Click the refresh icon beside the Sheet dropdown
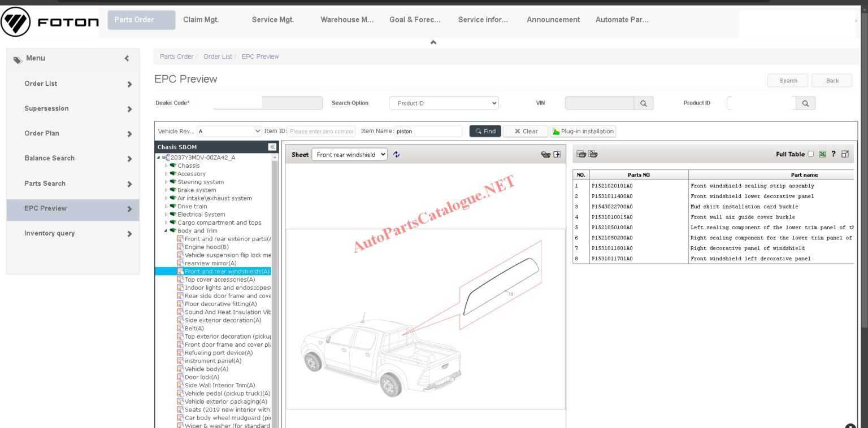Image resolution: width=868 pixels, height=428 pixels. tap(396, 154)
